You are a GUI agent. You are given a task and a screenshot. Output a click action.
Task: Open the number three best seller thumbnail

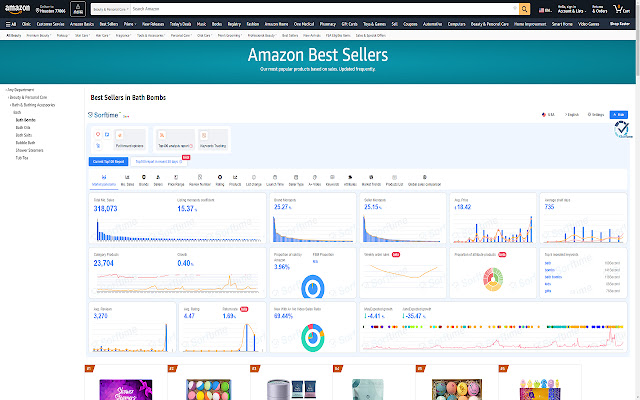[291, 389]
